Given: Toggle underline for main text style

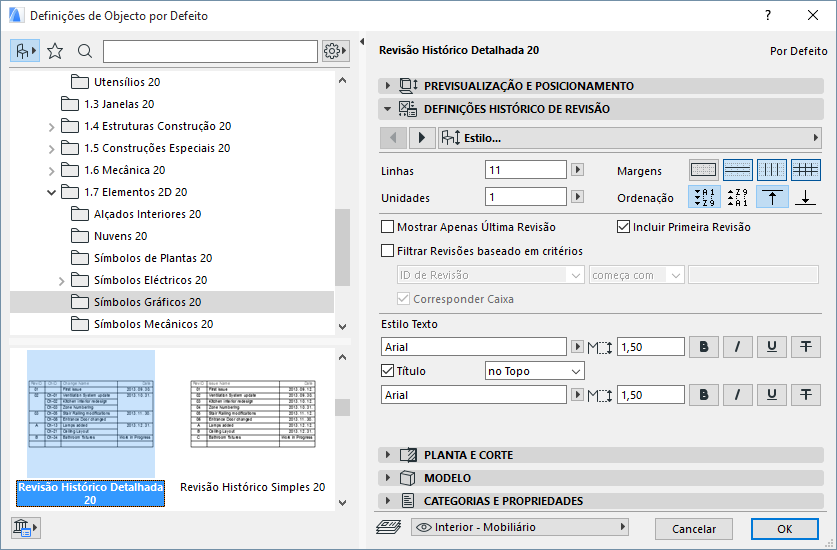Looking at the screenshot, I should (x=772, y=347).
